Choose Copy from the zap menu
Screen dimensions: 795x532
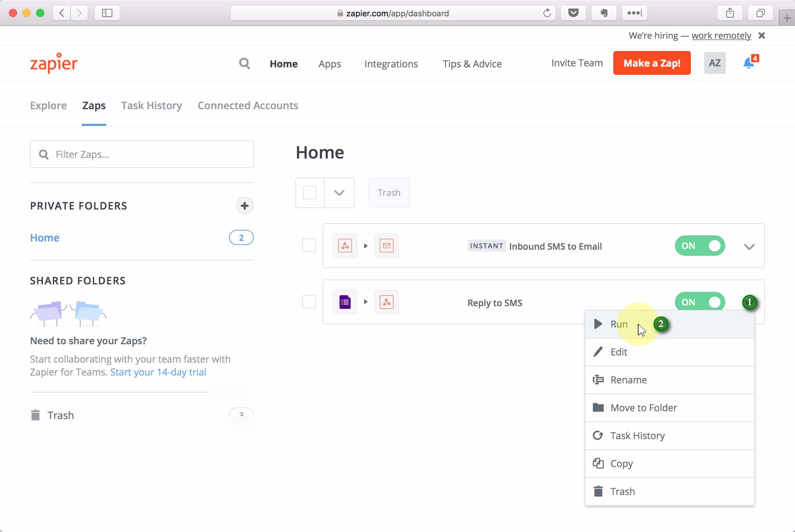[669, 464]
